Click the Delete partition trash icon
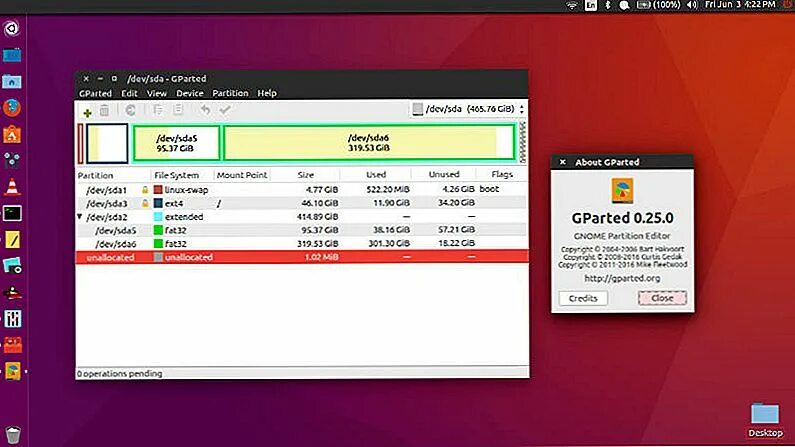The width and height of the screenshot is (795, 447). (x=104, y=110)
